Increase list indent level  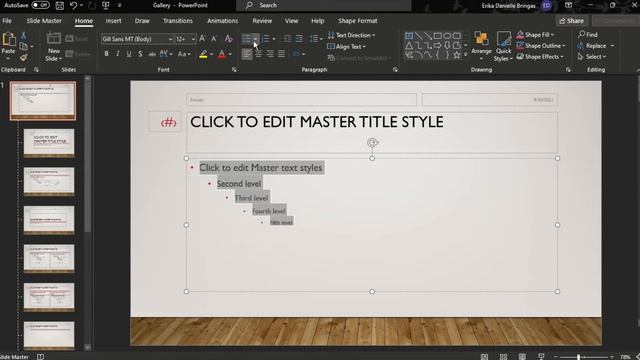coord(299,39)
